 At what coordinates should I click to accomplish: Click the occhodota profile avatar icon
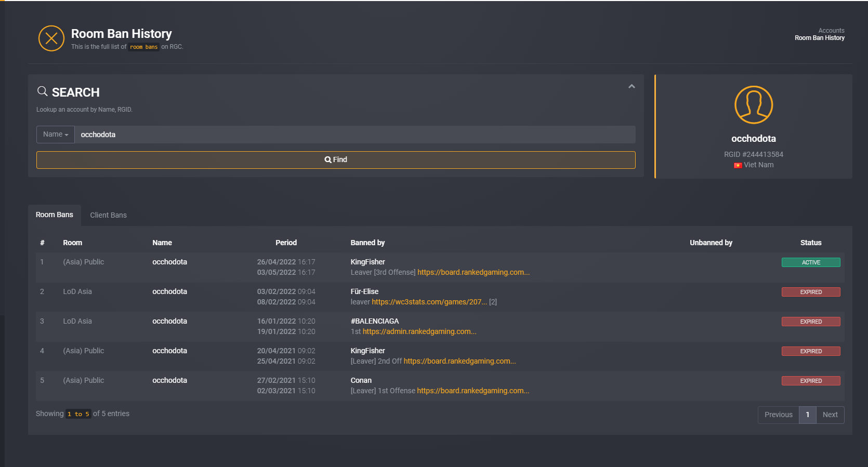pos(754,105)
